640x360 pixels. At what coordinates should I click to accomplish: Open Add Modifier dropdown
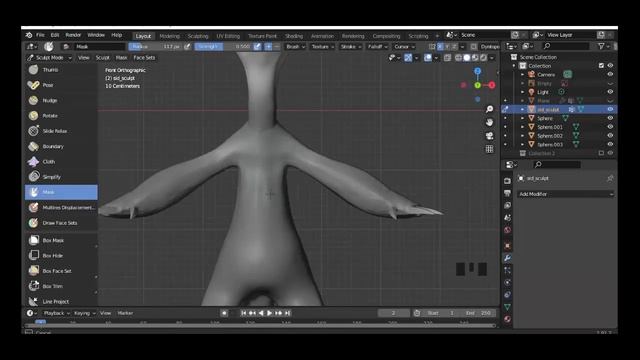click(565, 194)
